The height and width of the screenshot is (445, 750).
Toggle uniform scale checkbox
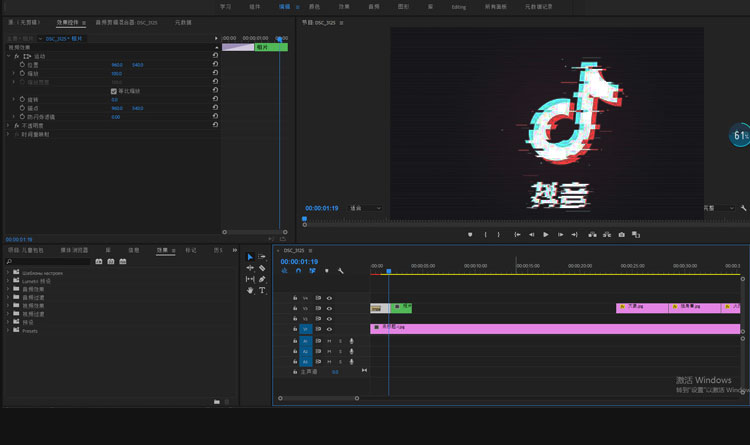tap(113, 91)
